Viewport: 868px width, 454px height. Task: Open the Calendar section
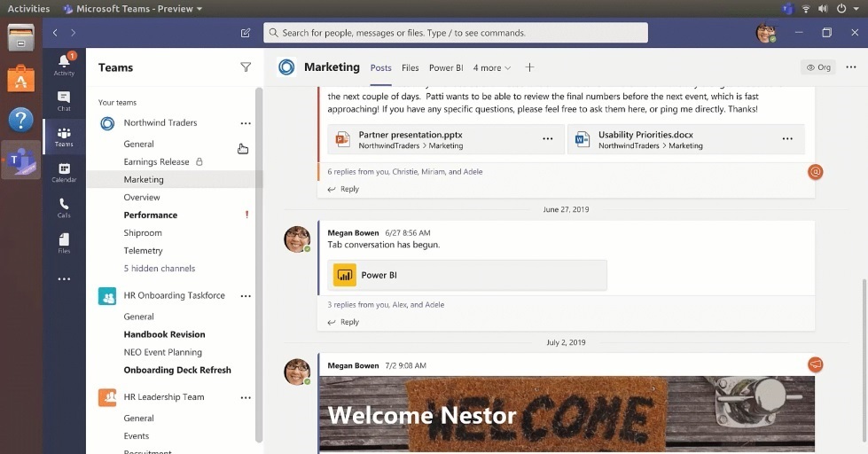point(64,173)
